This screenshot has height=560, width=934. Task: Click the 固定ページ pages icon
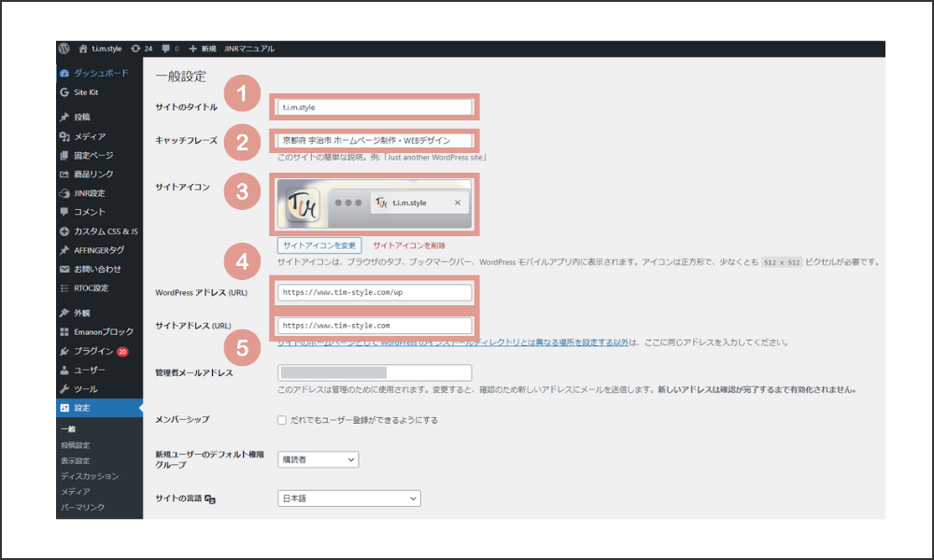point(64,155)
